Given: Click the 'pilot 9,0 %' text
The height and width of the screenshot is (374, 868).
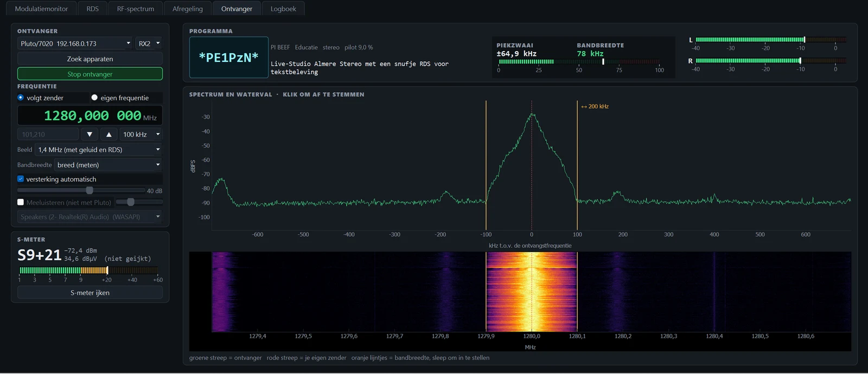Looking at the screenshot, I should (x=359, y=47).
